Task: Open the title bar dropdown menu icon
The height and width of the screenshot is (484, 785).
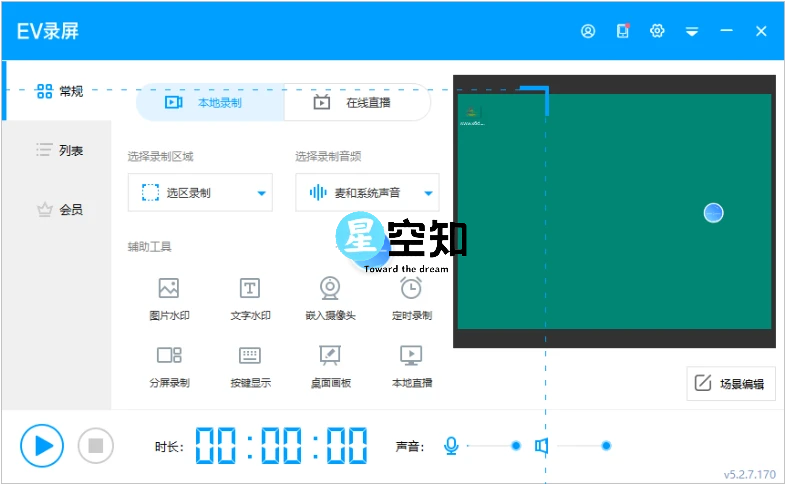Action: pos(692,32)
